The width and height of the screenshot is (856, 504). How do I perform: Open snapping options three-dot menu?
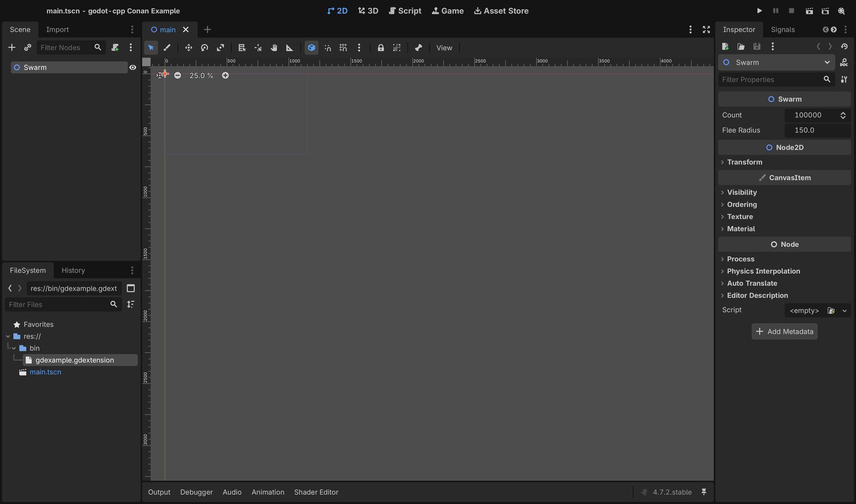click(x=359, y=48)
